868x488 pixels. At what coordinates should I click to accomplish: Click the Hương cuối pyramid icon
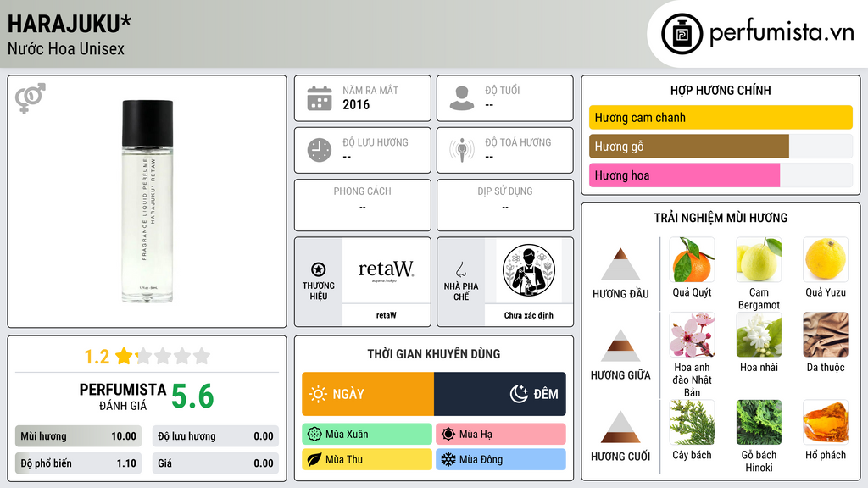pyautogui.click(x=620, y=427)
